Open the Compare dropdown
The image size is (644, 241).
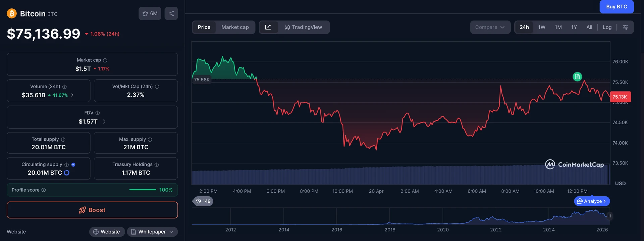click(490, 27)
